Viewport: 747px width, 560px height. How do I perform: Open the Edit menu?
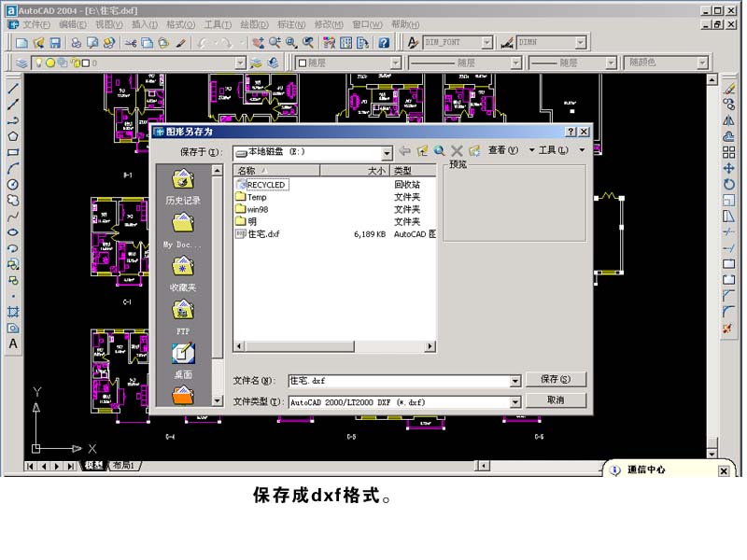[x=73, y=24]
